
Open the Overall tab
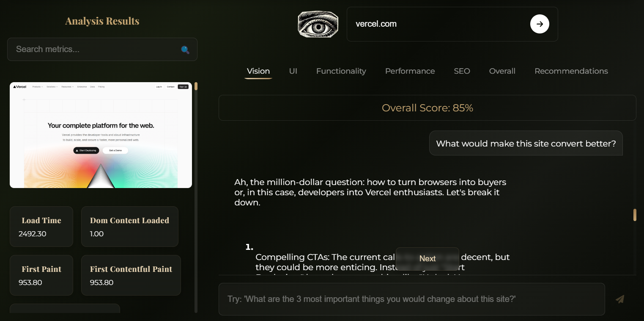pyautogui.click(x=502, y=71)
